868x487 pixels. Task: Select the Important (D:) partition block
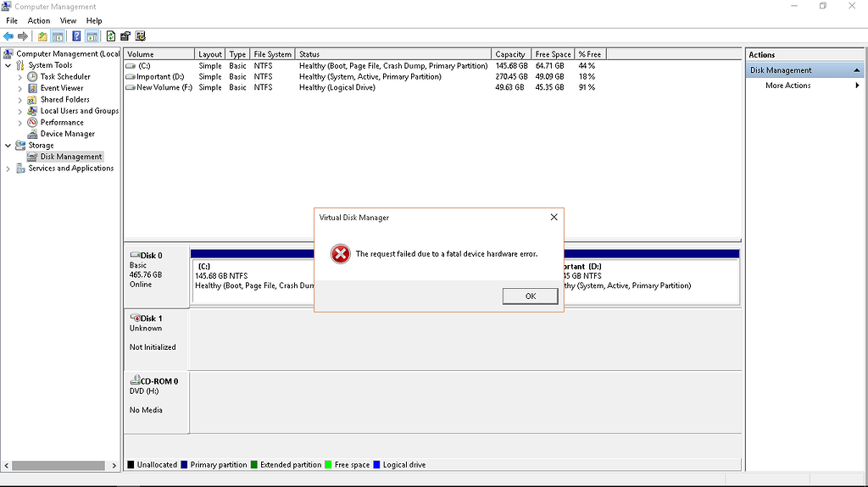pos(652,277)
